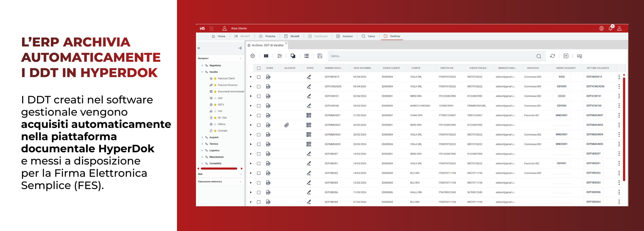Open linked order 5432
The height and width of the screenshot is (231, 644).
(x=561, y=77)
